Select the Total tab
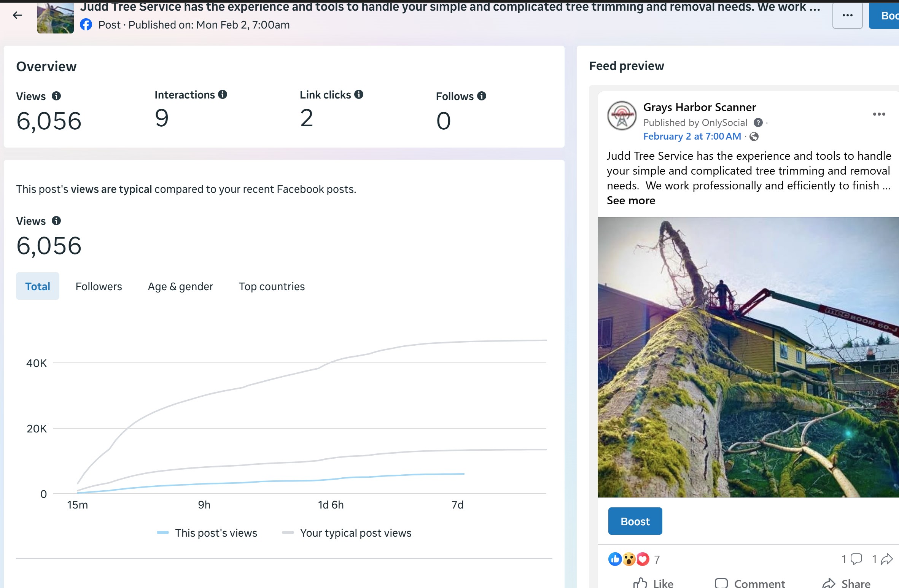This screenshot has width=899, height=588. click(37, 286)
